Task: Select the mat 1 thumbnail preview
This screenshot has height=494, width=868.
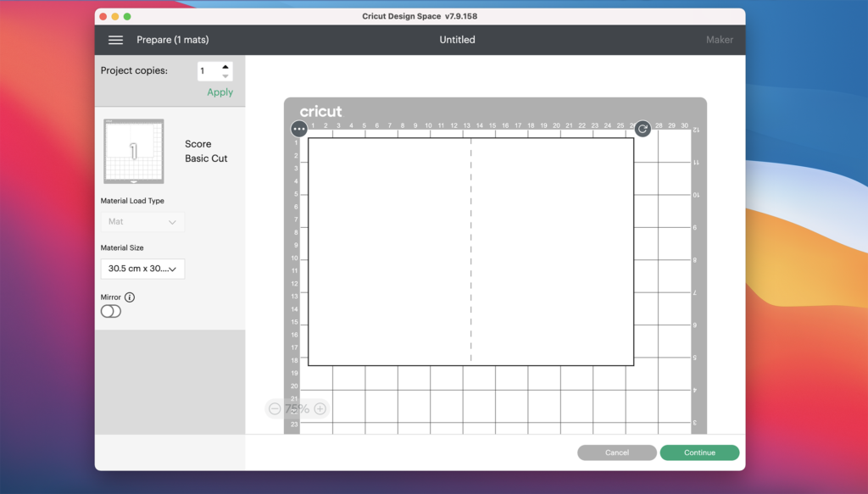Action: pyautogui.click(x=133, y=151)
